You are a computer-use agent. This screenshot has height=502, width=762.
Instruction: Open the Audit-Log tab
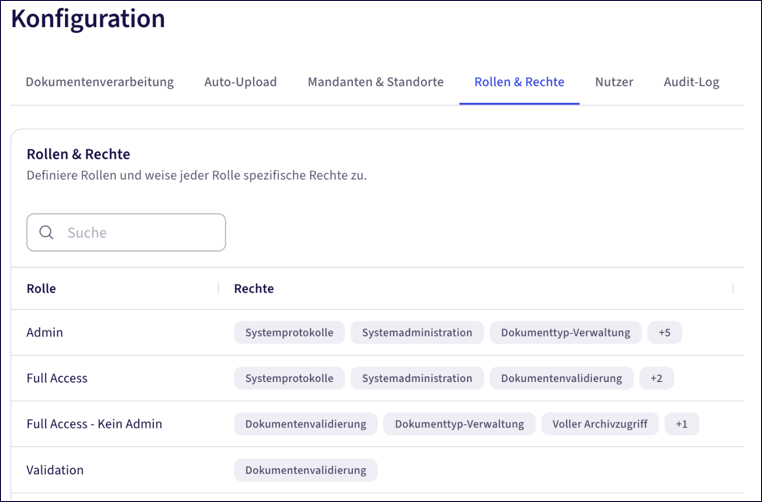pos(692,82)
